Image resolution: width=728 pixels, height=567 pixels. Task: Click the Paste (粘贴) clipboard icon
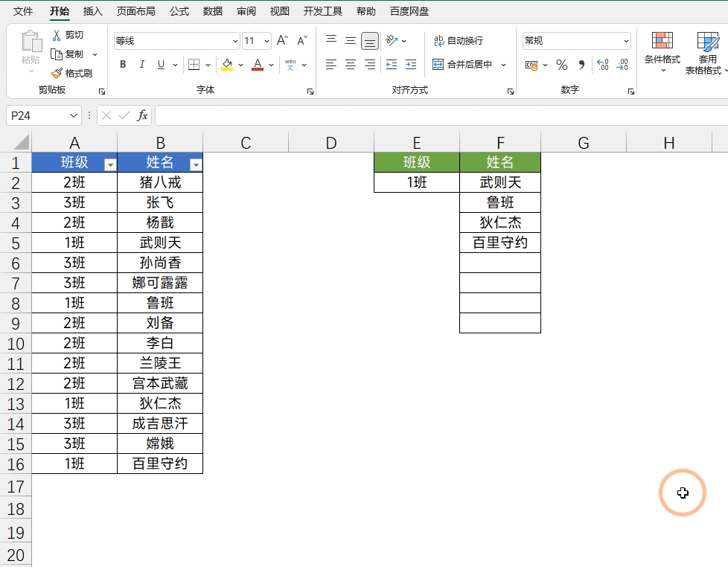(x=31, y=42)
